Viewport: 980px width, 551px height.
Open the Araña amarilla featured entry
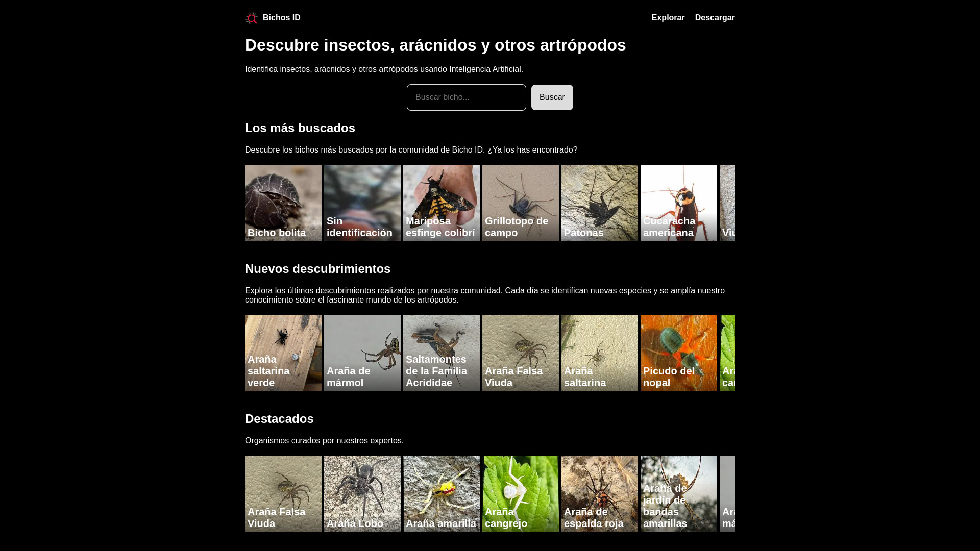441,493
